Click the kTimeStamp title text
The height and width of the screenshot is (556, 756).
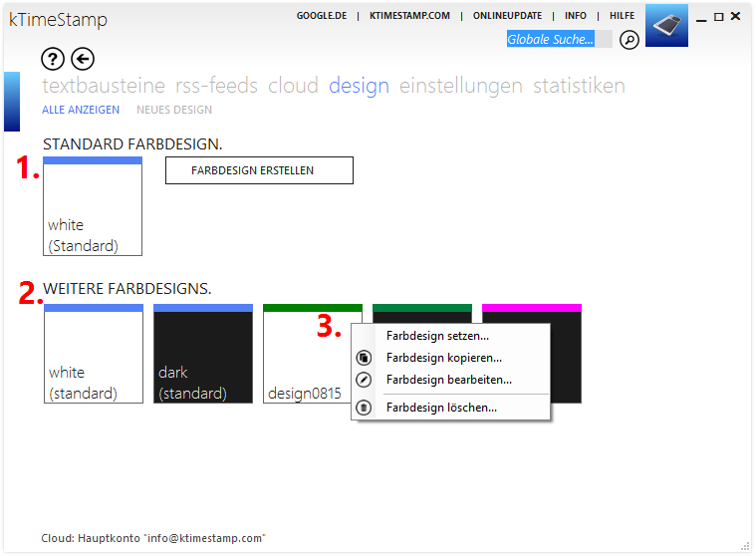point(58,20)
